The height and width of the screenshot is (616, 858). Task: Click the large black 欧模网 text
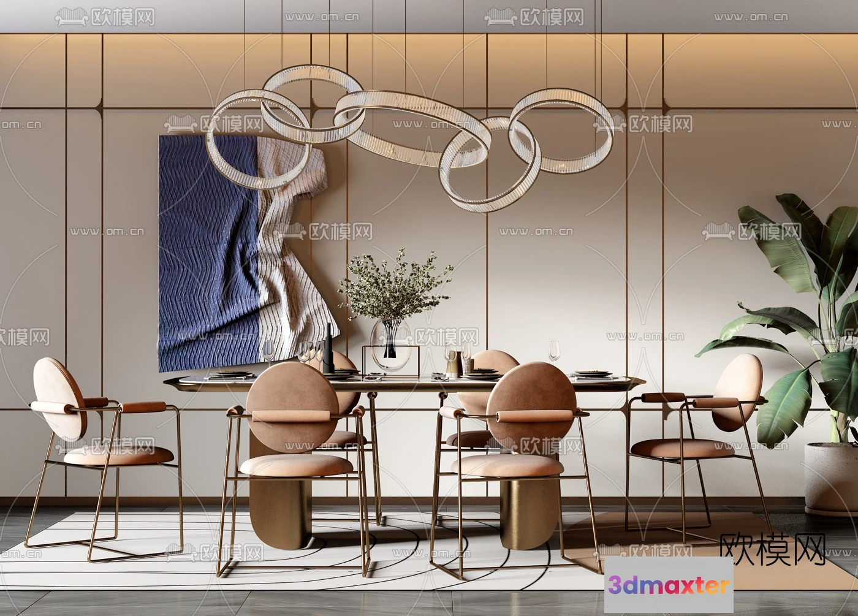point(772,549)
